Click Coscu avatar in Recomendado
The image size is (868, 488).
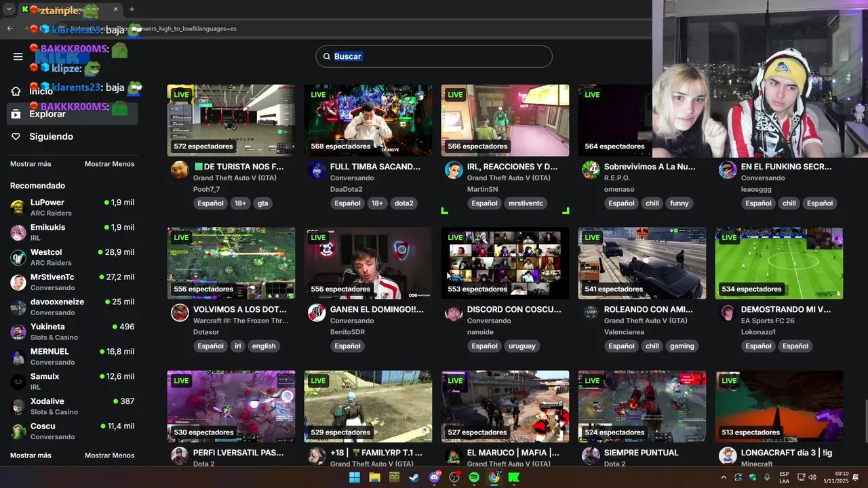[x=18, y=431]
